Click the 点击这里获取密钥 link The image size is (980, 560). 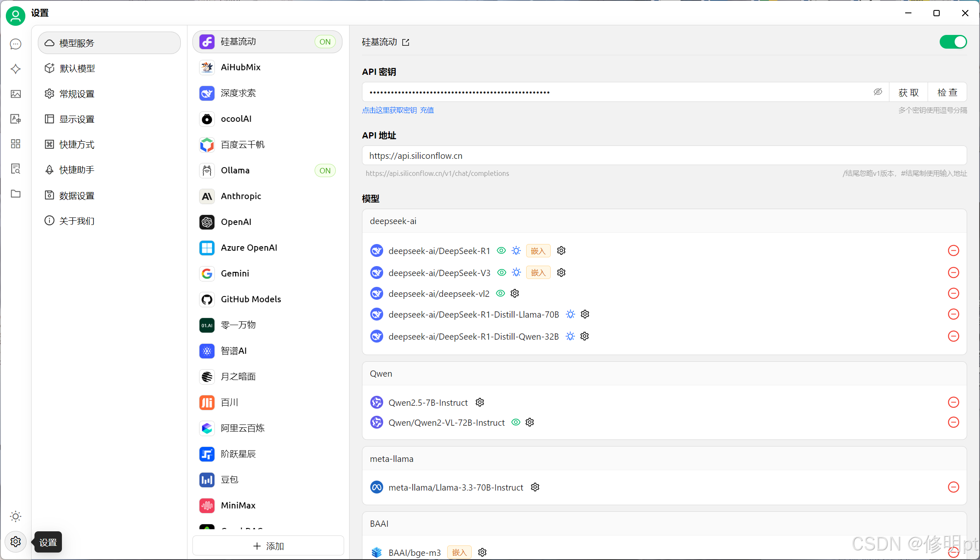[389, 110]
